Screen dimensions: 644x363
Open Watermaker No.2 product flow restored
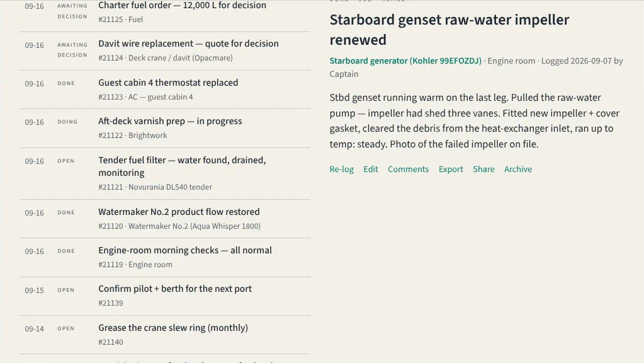pyautogui.click(x=165, y=219)
